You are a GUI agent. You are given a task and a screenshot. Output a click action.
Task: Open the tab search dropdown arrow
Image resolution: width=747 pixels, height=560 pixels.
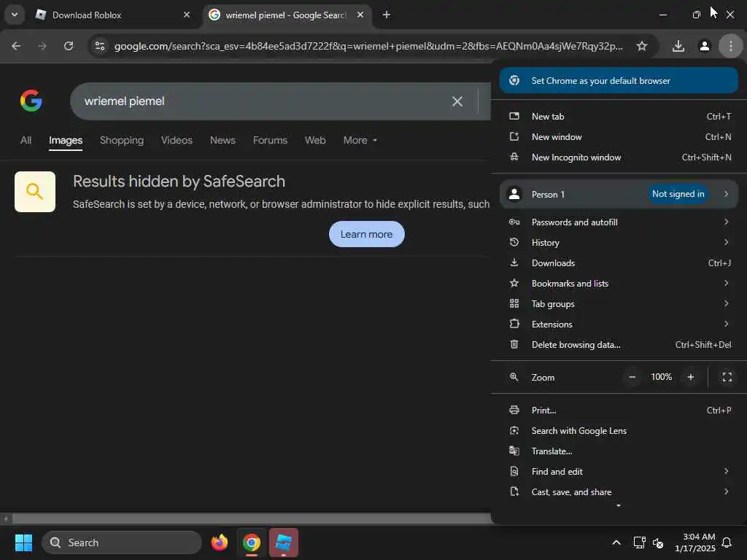point(15,15)
